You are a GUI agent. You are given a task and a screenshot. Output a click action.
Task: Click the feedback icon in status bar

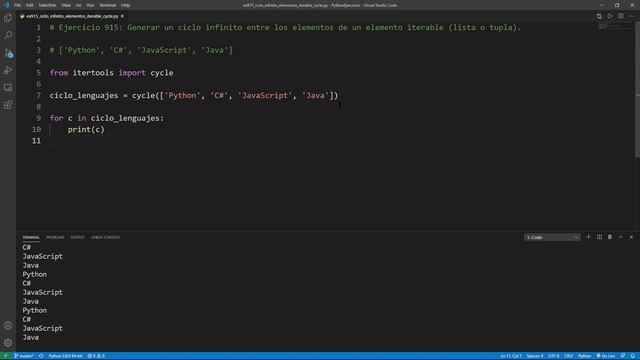(623, 356)
